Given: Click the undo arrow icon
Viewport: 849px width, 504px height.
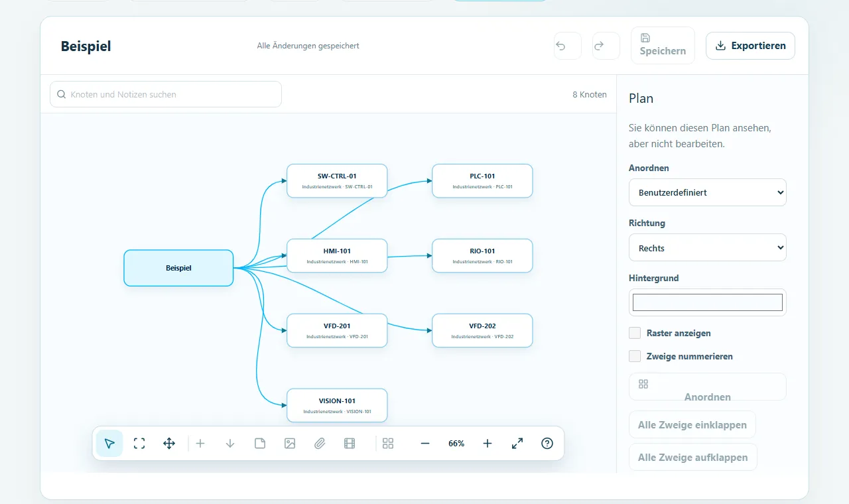Looking at the screenshot, I should (568, 46).
